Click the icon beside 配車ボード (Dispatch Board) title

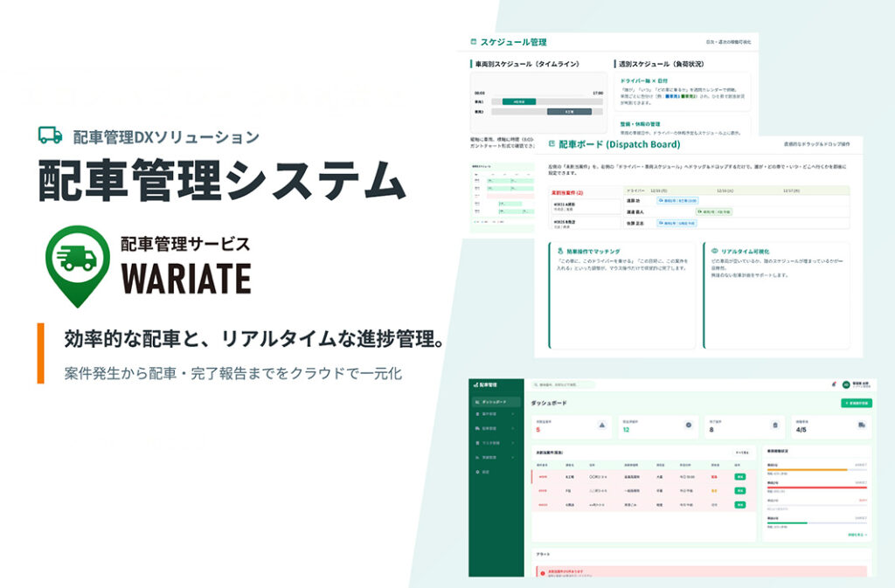tap(550, 144)
